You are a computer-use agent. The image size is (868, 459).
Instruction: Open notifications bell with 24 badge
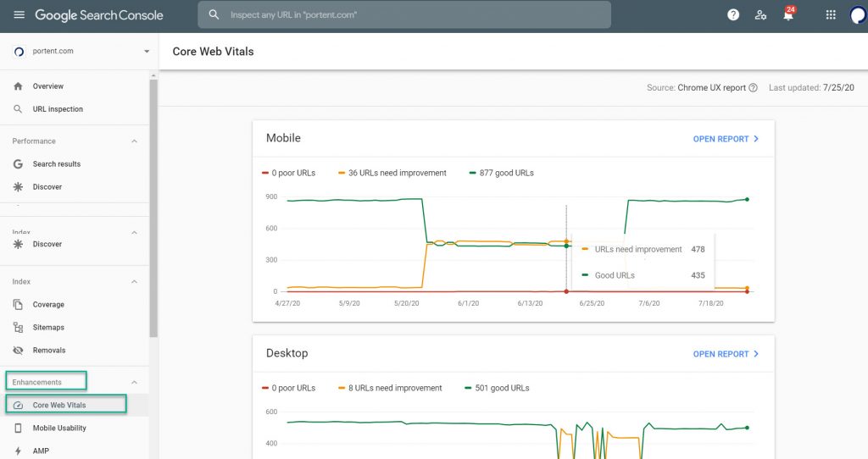coord(788,14)
